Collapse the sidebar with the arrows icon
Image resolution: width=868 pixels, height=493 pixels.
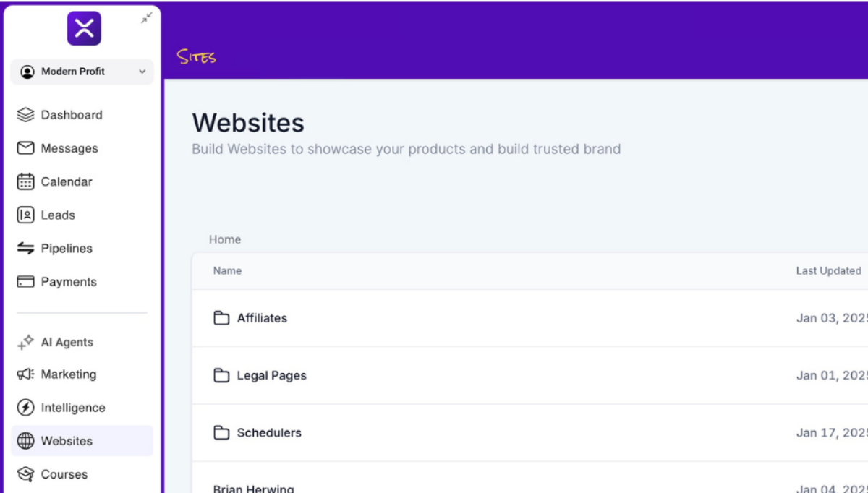click(x=147, y=18)
